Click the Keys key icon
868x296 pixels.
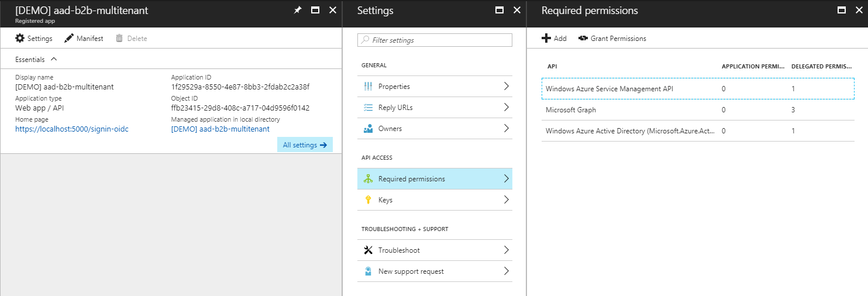pyautogui.click(x=368, y=200)
